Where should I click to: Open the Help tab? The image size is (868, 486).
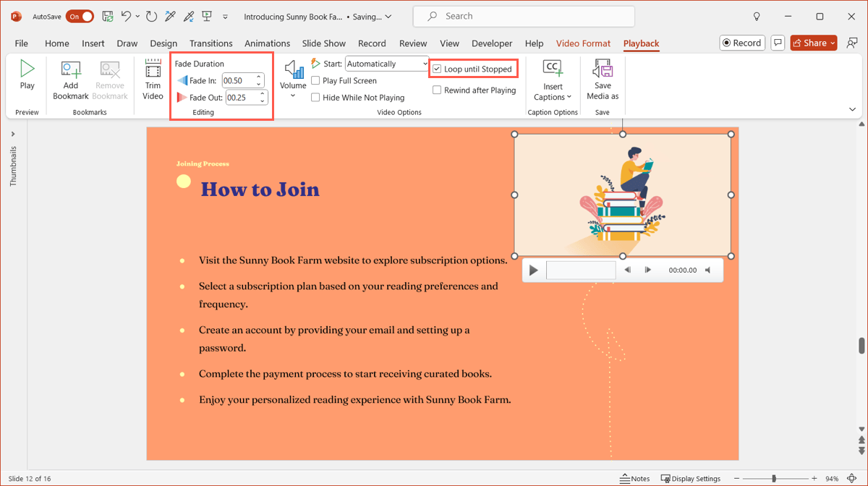tap(534, 43)
